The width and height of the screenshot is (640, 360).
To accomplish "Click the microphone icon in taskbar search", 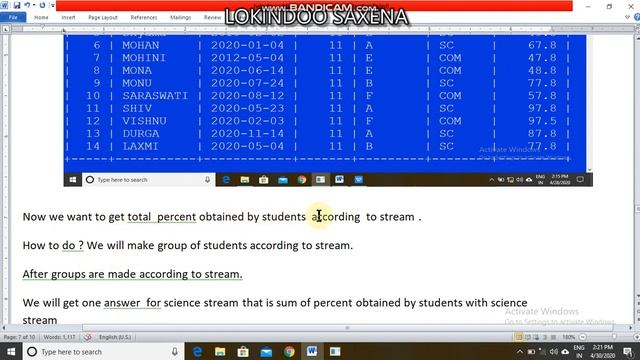I will coord(175,351).
